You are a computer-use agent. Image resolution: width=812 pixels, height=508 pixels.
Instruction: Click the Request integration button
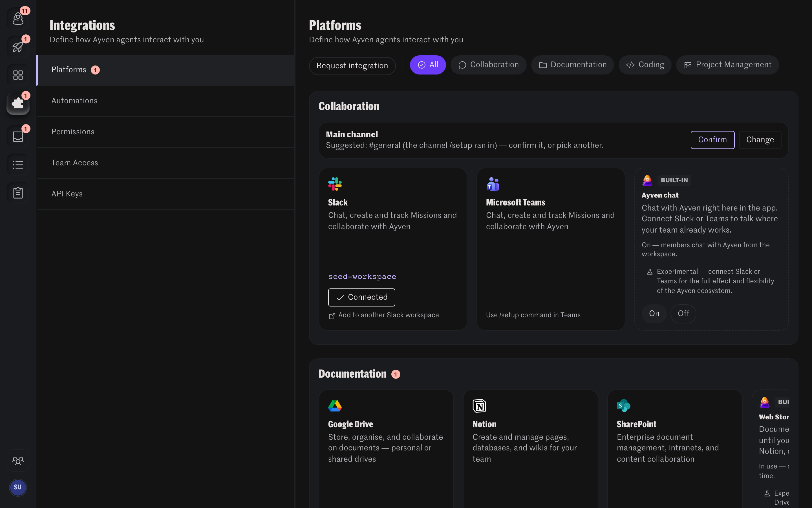(352, 66)
